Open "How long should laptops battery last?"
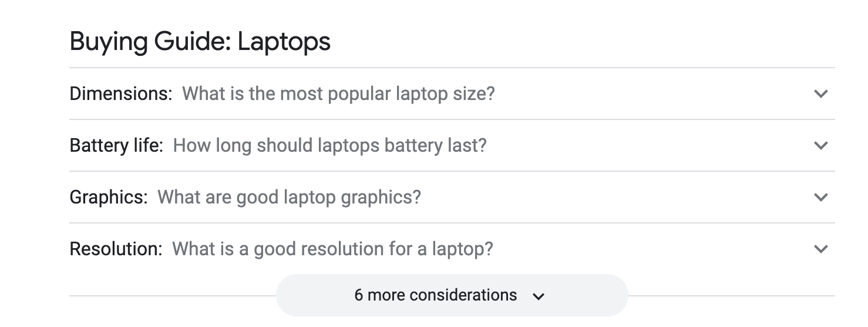Image resolution: width=868 pixels, height=327 pixels. click(x=329, y=145)
